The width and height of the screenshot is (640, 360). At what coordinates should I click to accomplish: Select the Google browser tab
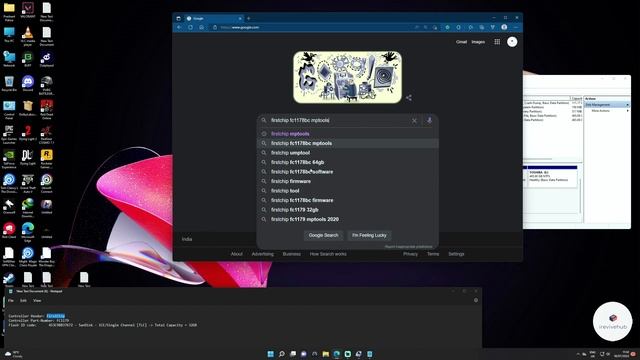(214, 18)
